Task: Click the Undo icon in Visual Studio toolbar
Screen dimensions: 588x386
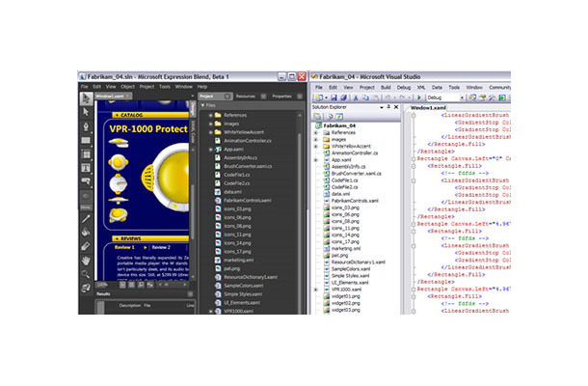Action: tap(388, 97)
